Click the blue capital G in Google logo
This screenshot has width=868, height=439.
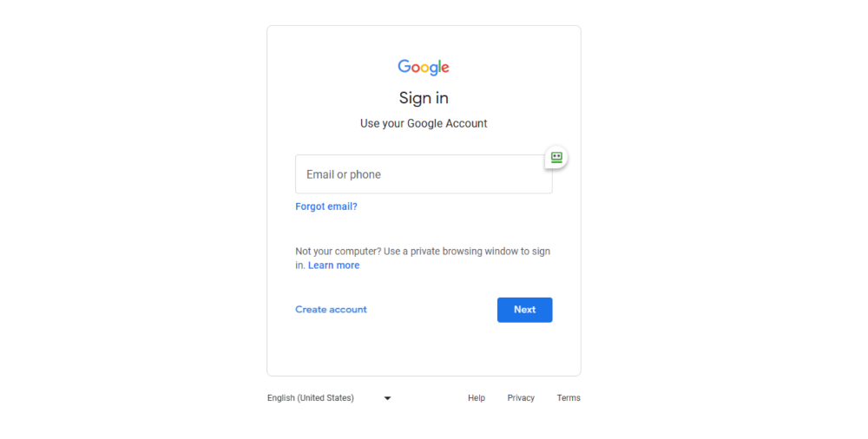pos(404,66)
